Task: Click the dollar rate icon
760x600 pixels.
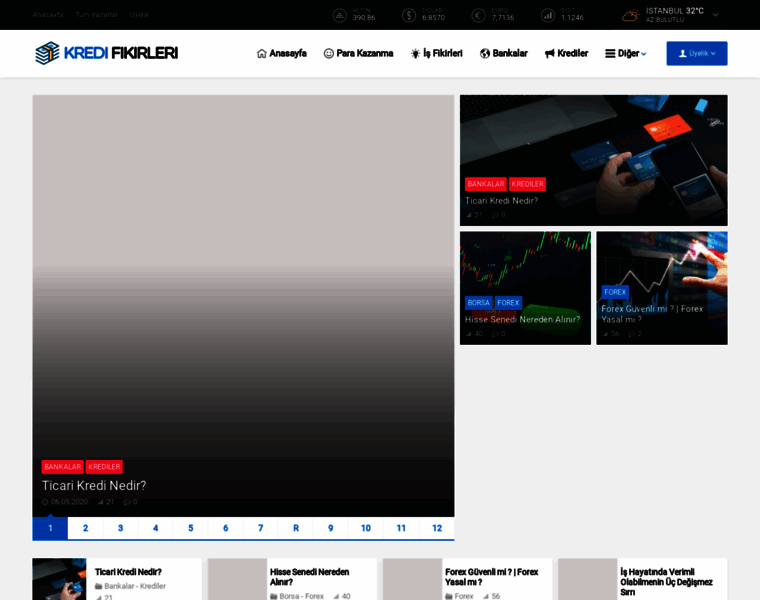Action: coord(409,15)
